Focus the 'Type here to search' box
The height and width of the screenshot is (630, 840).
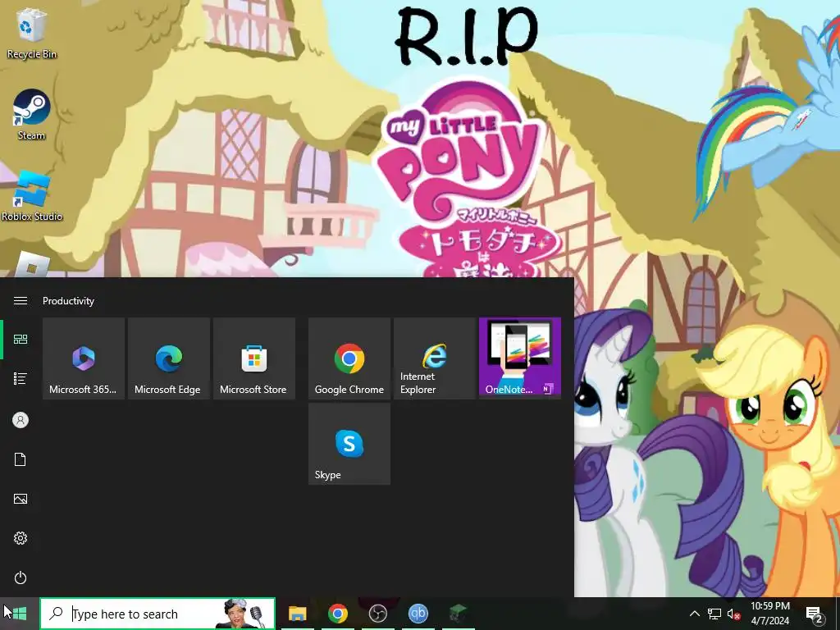(x=157, y=614)
